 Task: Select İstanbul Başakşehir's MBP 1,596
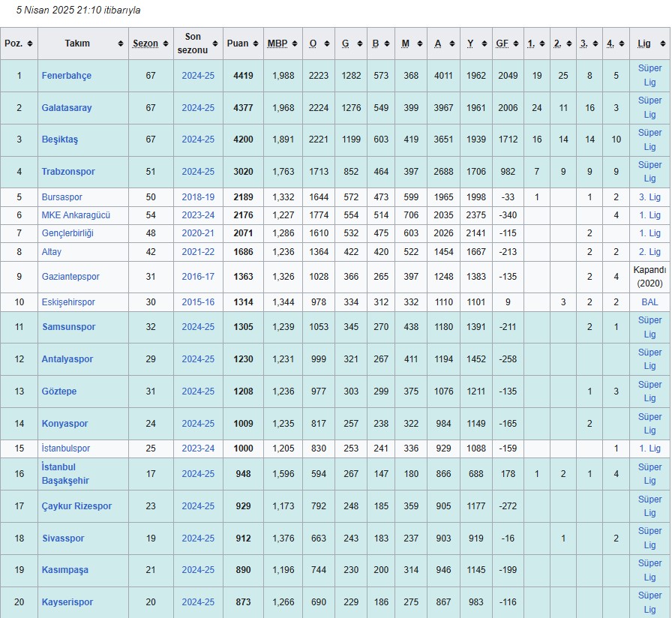283,474
